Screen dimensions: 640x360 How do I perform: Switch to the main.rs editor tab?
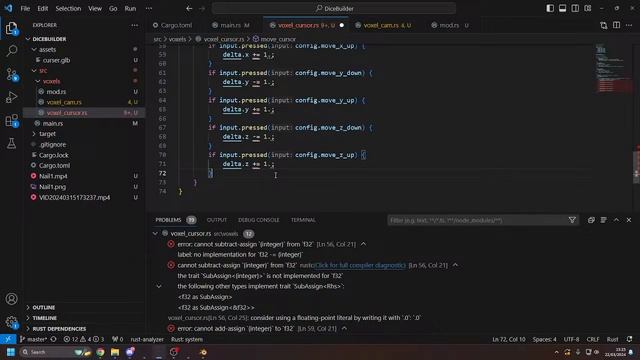pyautogui.click(x=231, y=25)
